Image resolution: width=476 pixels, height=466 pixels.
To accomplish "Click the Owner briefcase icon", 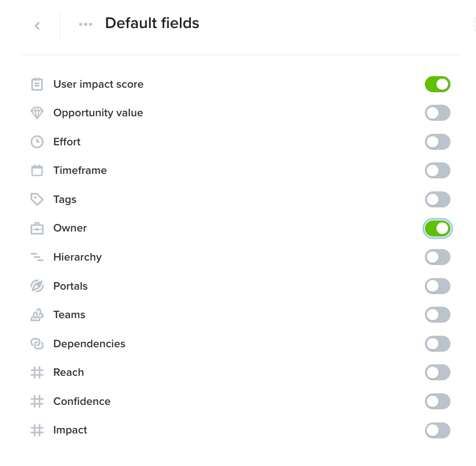I will 37,228.
